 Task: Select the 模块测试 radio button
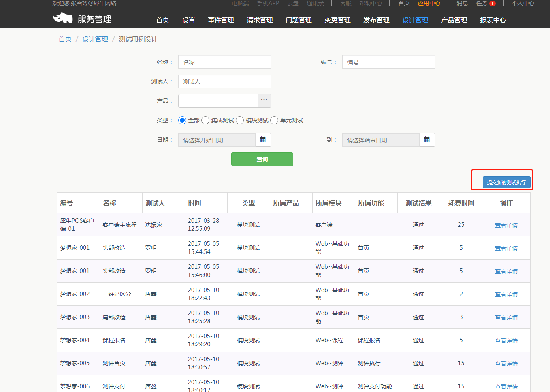(x=240, y=120)
